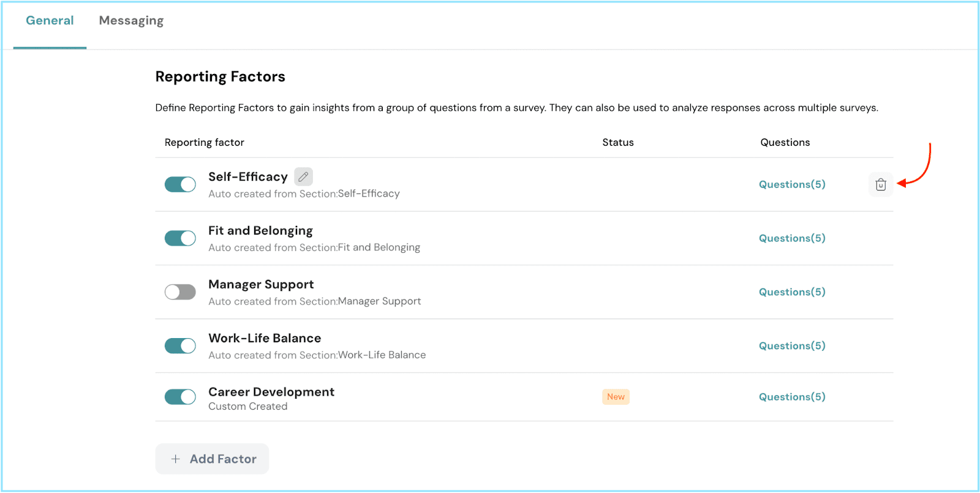The height and width of the screenshot is (493, 980).
Task: Open Questions(5) for Work-Life Balance
Action: click(x=791, y=346)
